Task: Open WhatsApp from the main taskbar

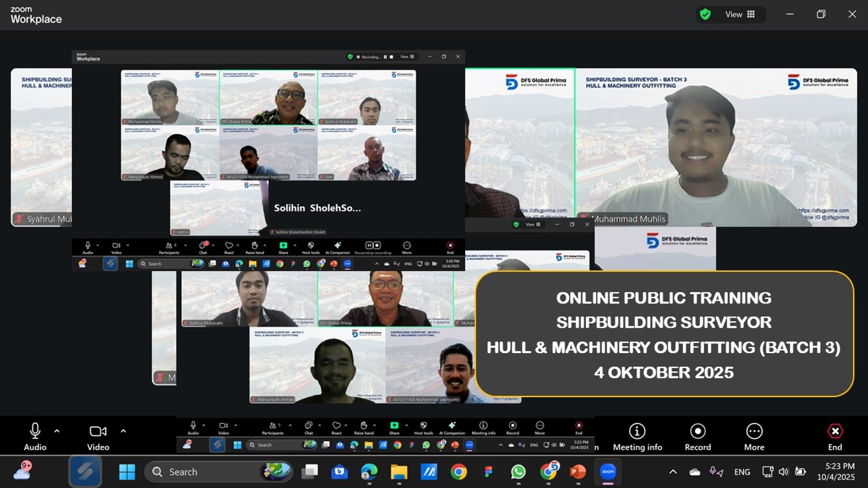Action: pyautogui.click(x=518, y=472)
